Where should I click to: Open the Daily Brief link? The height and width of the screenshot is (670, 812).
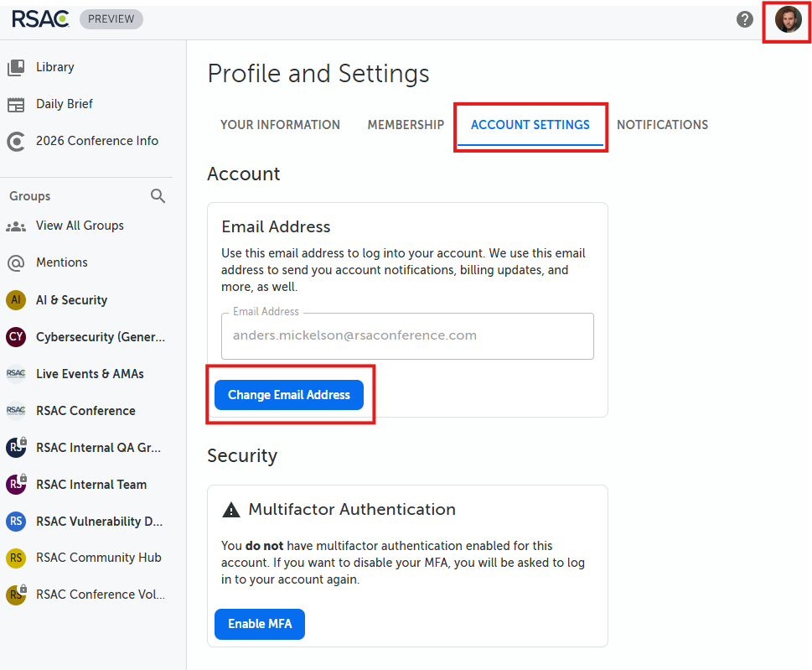click(65, 104)
